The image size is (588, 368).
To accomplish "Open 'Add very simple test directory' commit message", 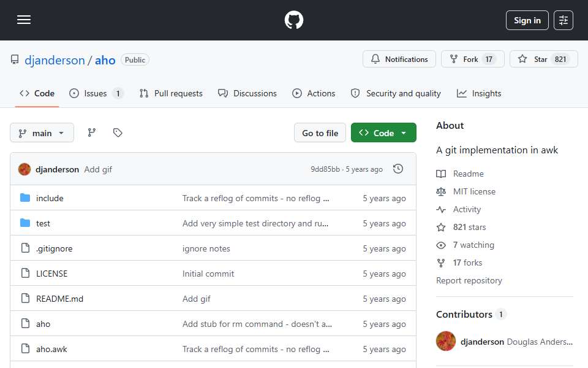I will point(255,223).
